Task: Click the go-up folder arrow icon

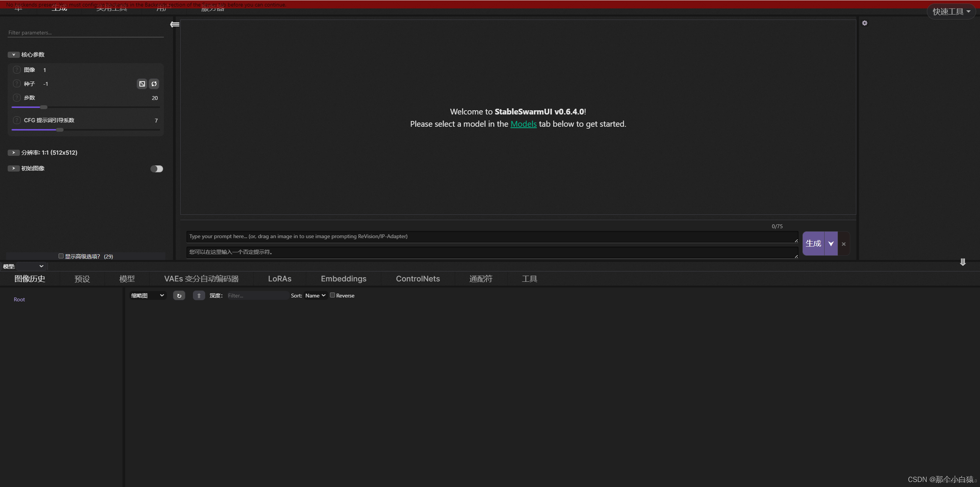Action: coord(199,296)
